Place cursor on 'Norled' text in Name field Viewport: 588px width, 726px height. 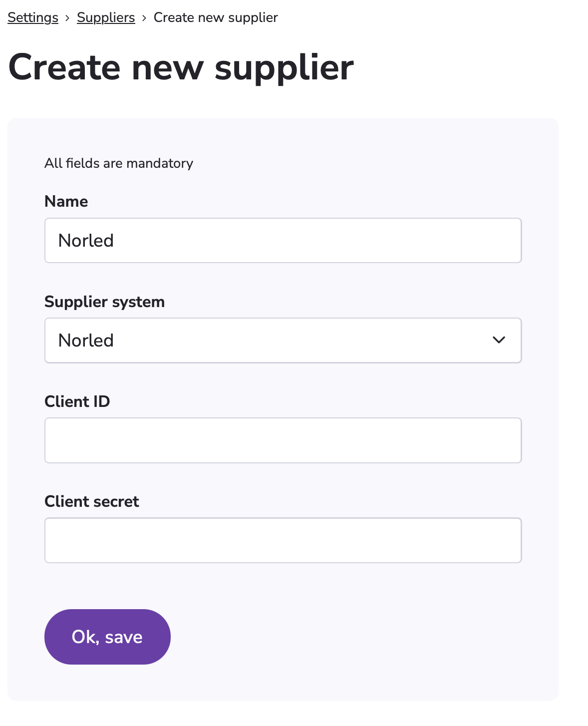(x=86, y=241)
